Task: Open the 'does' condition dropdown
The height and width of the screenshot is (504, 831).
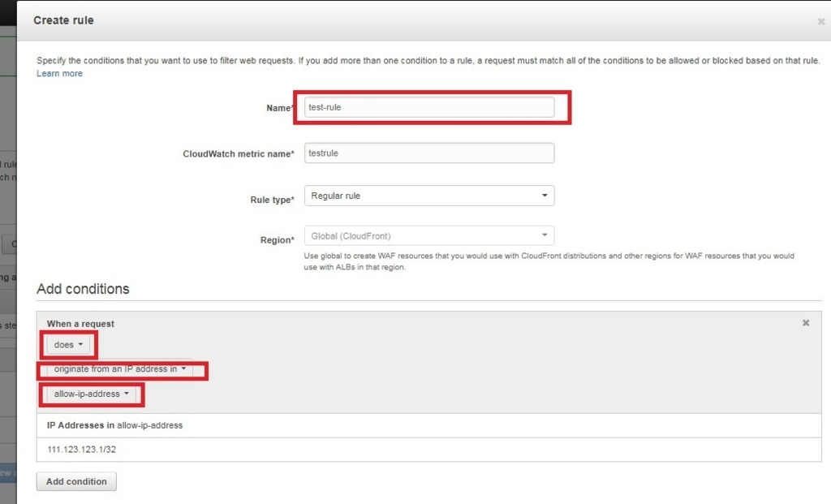Action: click(x=69, y=345)
